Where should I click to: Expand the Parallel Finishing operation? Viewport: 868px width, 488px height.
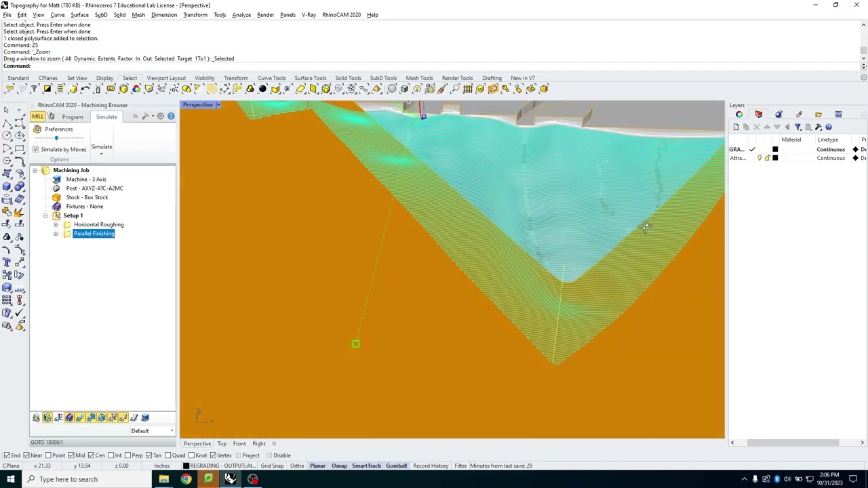(x=56, y=234)
